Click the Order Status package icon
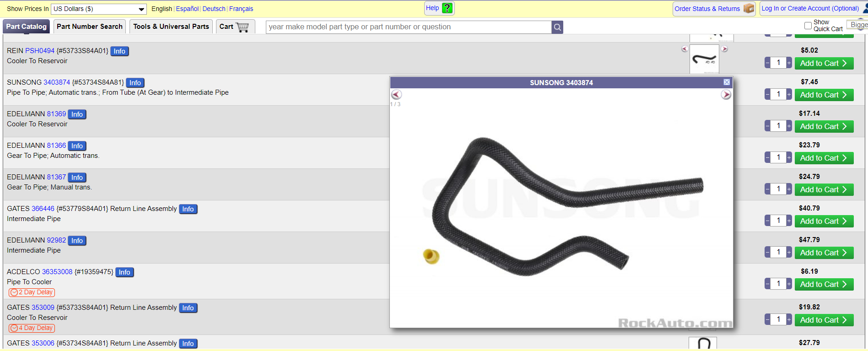This screenshot has width=868, height=351. 749,8
